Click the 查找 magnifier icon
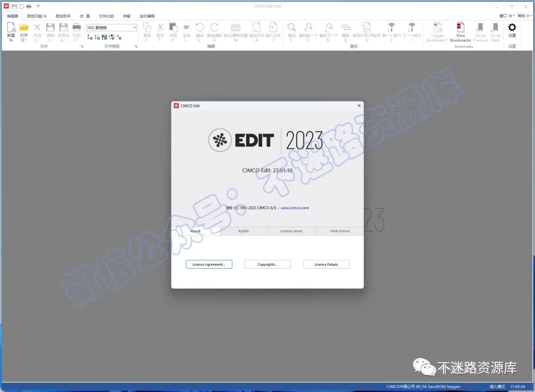The height and width of the screenshot is (392, 535). tap(291, 28)
